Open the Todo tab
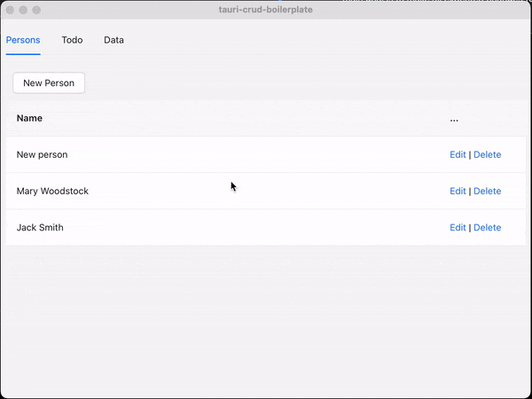The width and height of the screenshot is (532, 399). [x=72, y=40]
